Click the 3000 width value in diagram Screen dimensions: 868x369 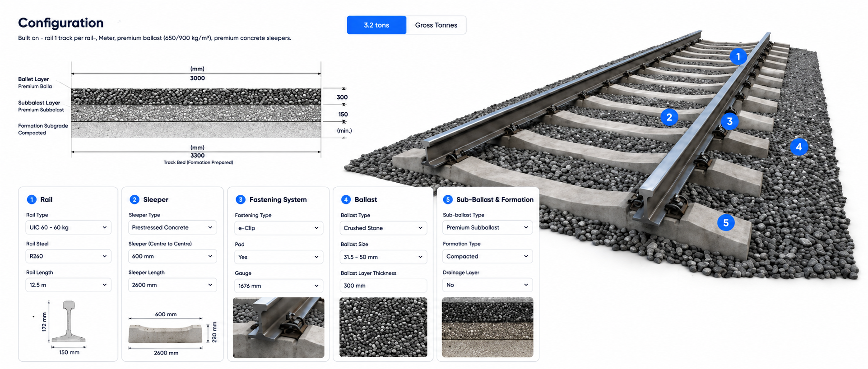coord(197,78)
